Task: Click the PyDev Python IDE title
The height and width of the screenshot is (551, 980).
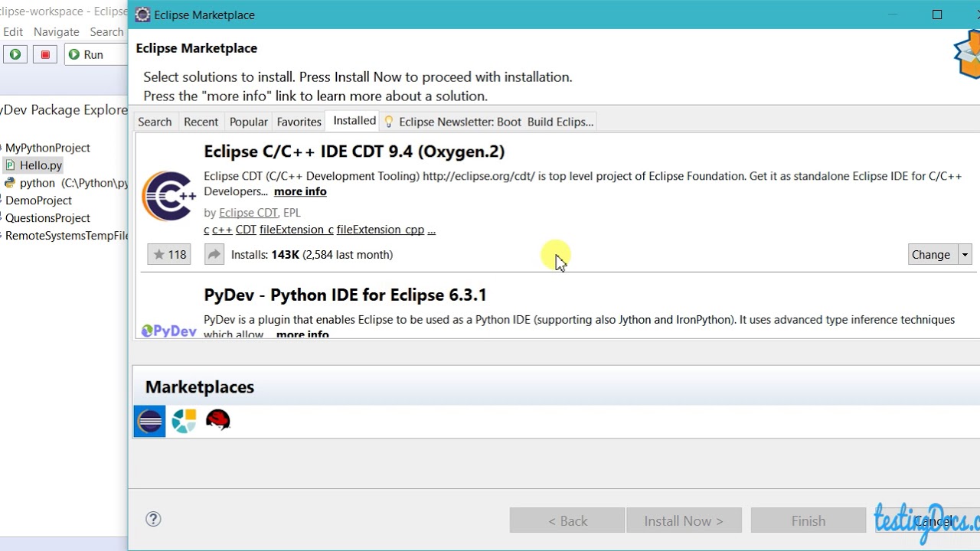Action: (x=345, y=295)
